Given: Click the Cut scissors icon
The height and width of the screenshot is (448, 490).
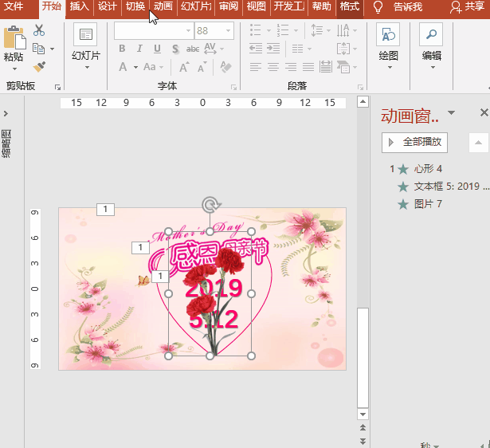Looking at the screenshot, I should point(39,30).
